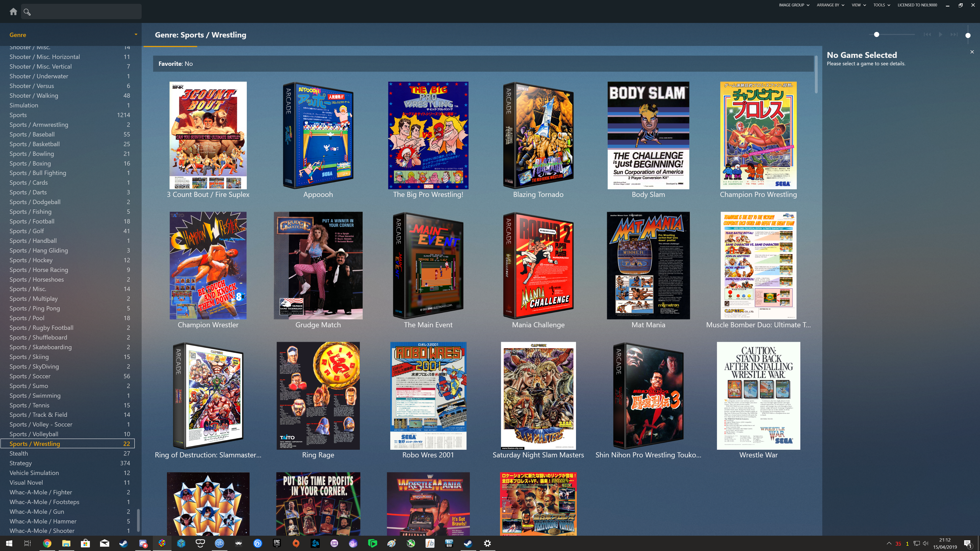980x551 pixels.
Task: Open the ARRANGE BY menu
Action: pos(830,5)
